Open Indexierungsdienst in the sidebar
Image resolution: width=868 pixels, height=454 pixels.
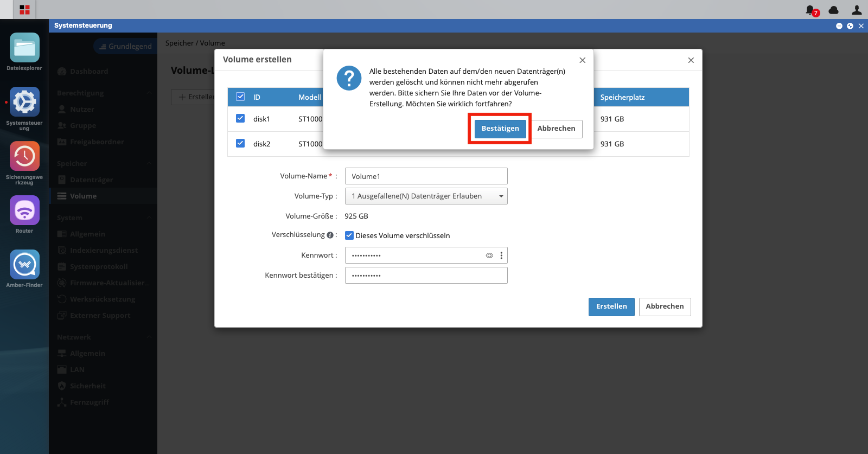tap(103, 250)
